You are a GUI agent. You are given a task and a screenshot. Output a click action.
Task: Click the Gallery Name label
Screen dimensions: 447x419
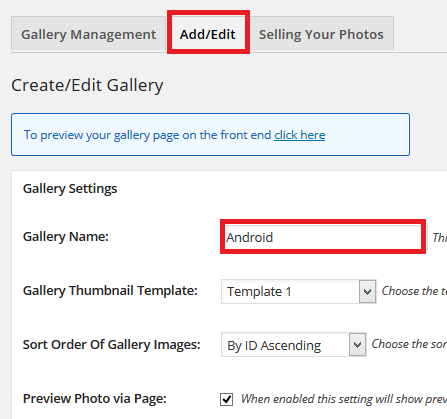coord(66,237)
